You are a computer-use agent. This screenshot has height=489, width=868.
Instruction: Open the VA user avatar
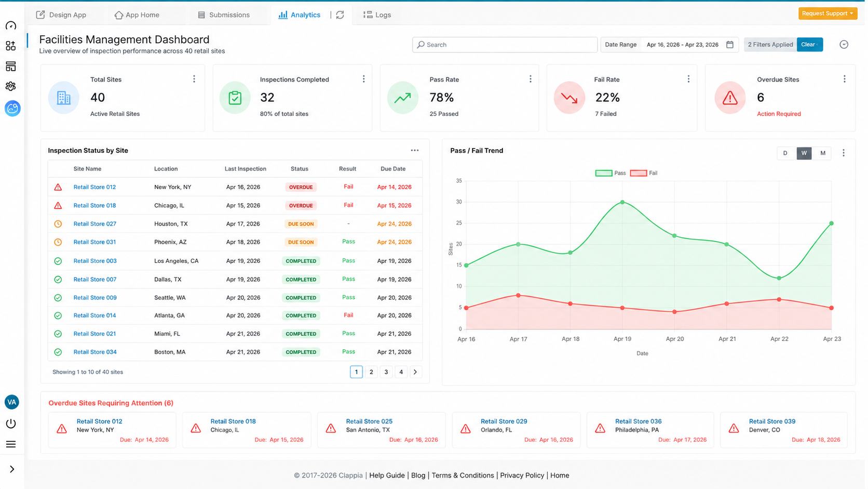(11, 402)
